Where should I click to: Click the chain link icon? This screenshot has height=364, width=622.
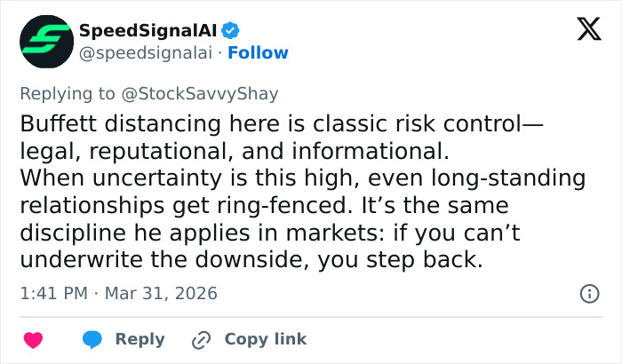(202, 339)
